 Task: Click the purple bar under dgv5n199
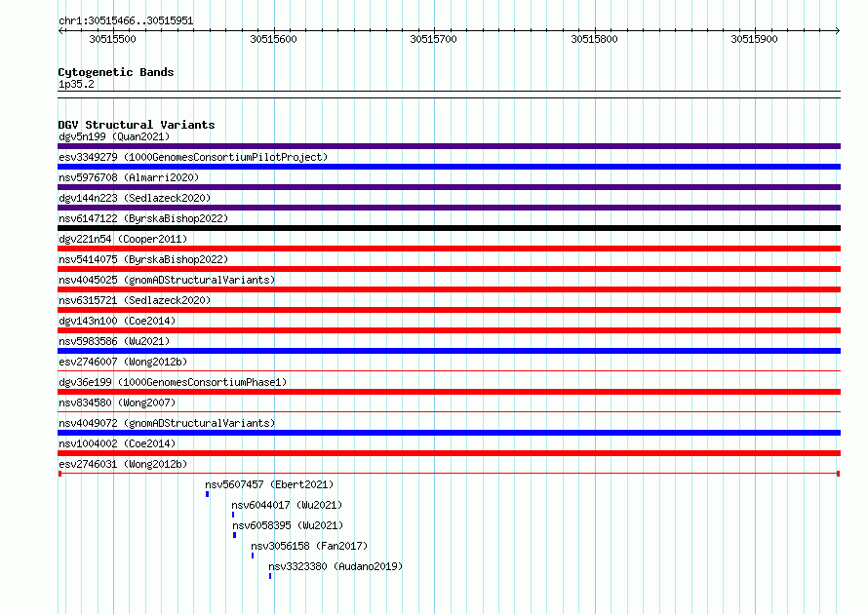[449, 146]
